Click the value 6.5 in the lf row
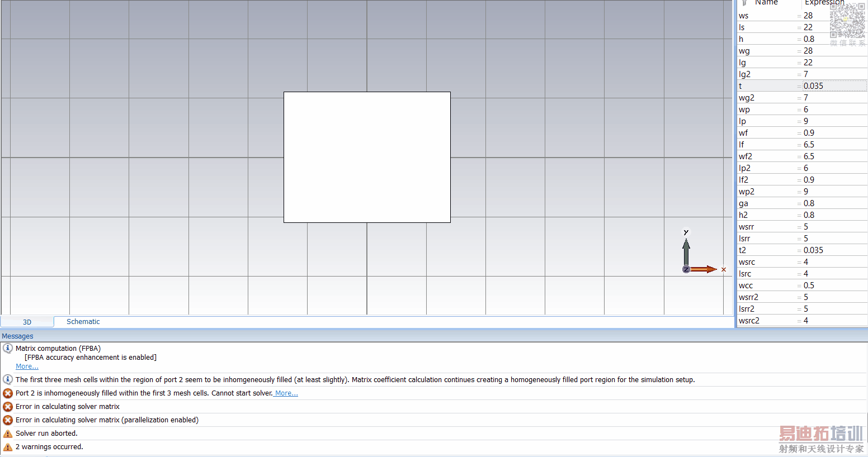 (809, 145)
